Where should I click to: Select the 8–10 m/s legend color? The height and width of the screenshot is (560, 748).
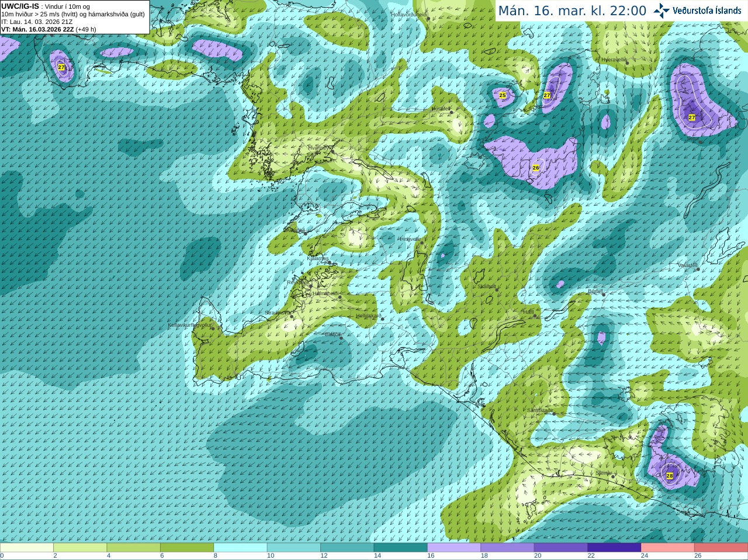(x=241, y=548)
